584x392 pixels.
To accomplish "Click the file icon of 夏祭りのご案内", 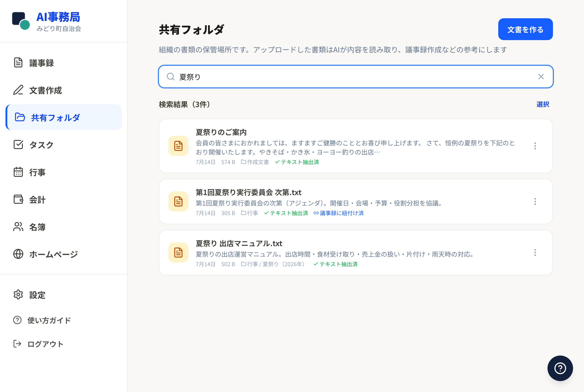I will click(178, 146).
